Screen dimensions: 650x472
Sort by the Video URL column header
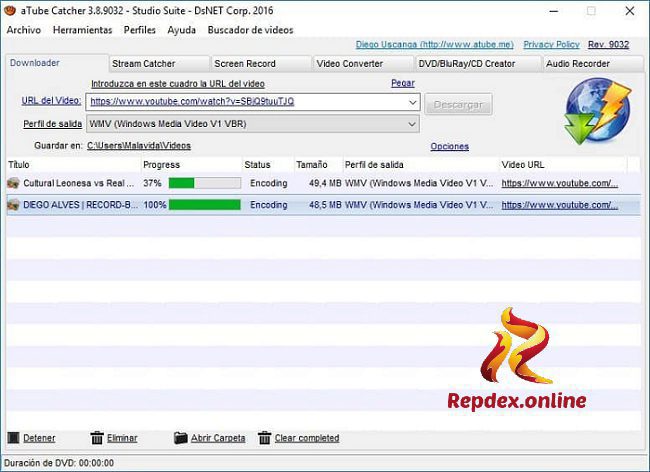click(x=563, y=165)
